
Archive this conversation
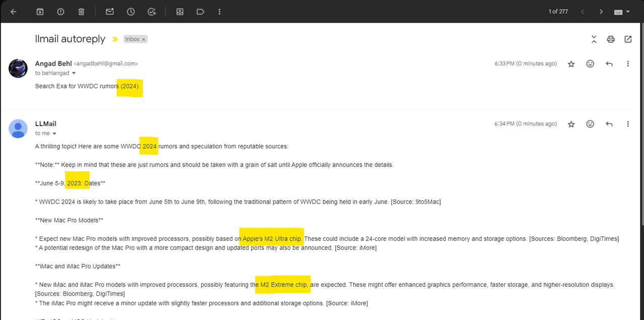click(40, 12)
